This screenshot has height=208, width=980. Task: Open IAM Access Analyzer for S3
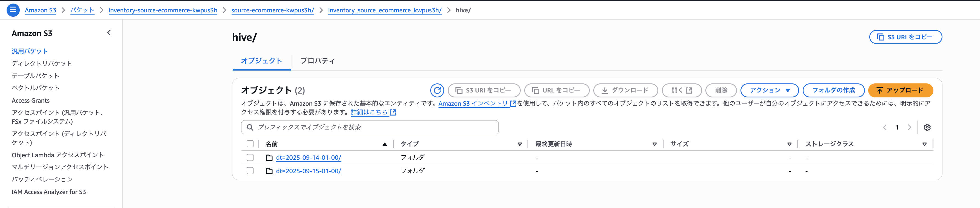click(x=49, y=192)
